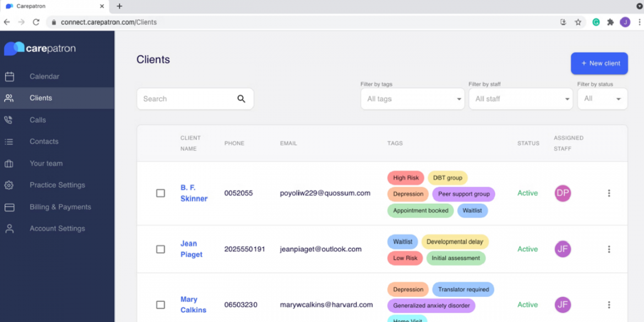Expand the Filter by tags dropdown

[412, 99]
